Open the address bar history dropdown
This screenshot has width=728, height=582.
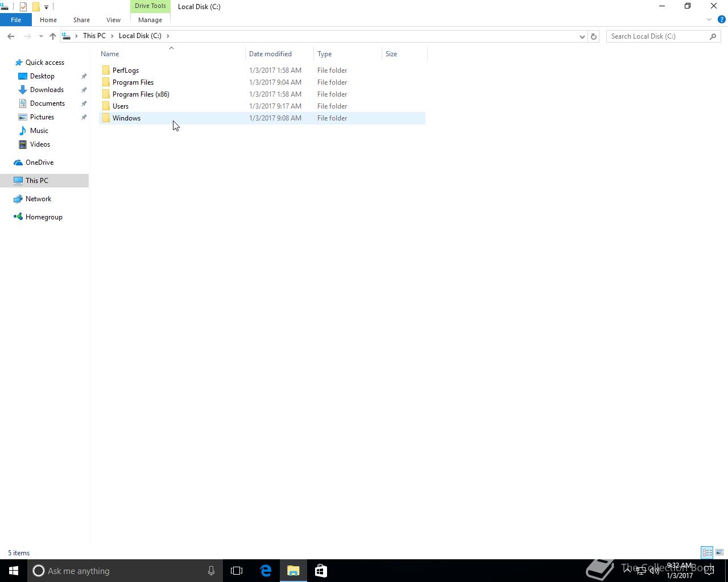coord(582,36)
